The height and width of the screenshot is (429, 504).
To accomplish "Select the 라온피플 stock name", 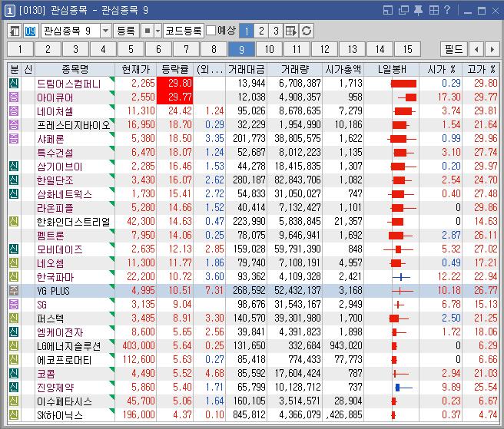I will click(x=55, y=208).
